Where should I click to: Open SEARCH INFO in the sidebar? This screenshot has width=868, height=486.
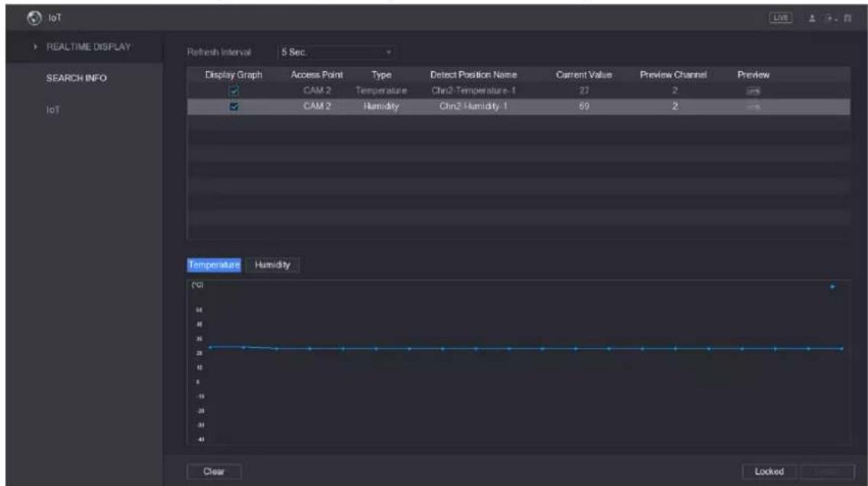pos(76,78)
